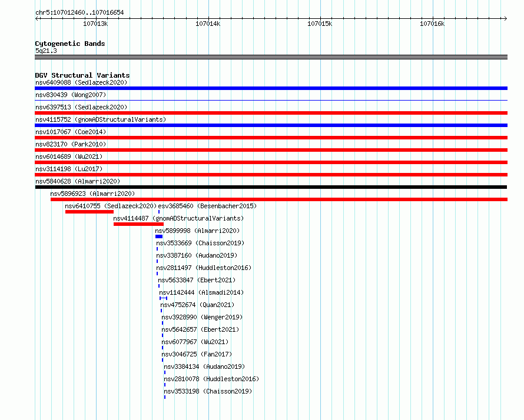
Task: Open nsv3533669 (Chaisson2019) variant label
Action: tap(200, 243)
